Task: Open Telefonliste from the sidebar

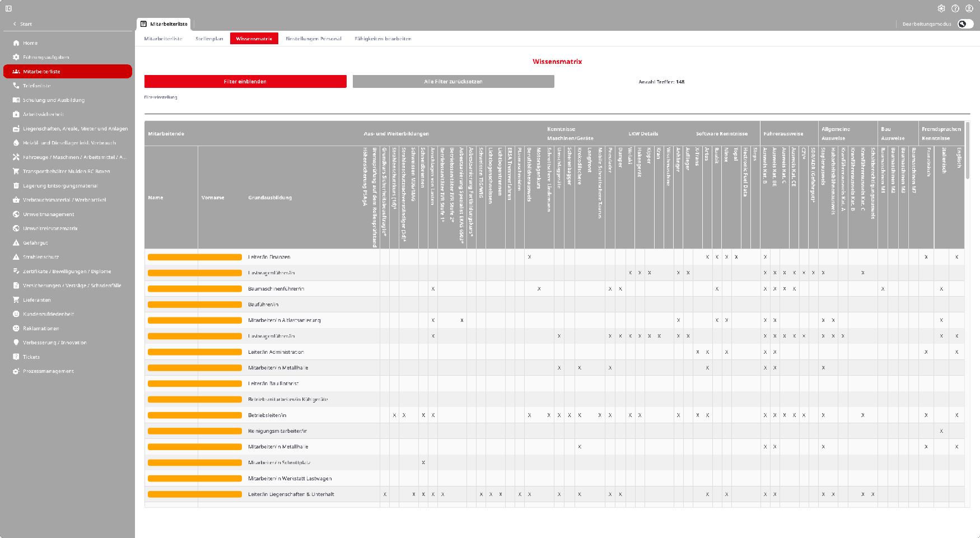Action: (36, 86)
